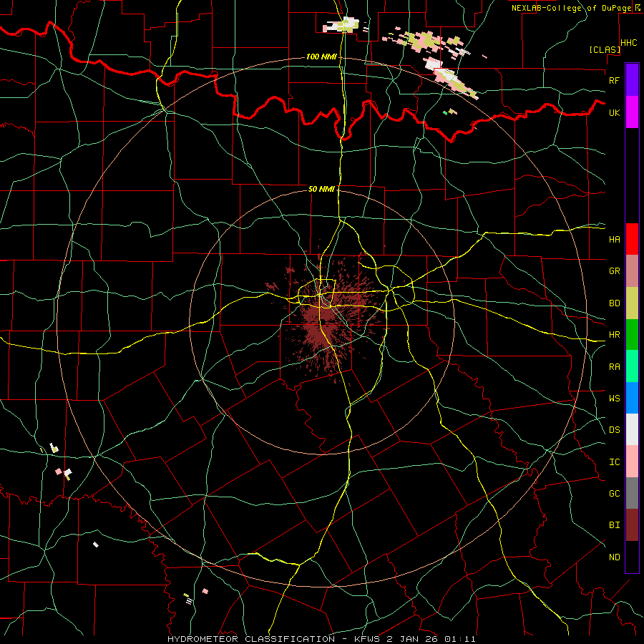Click the UK magenta legend swatch
The image size is (644, 644).
click(x=632, y=112)
